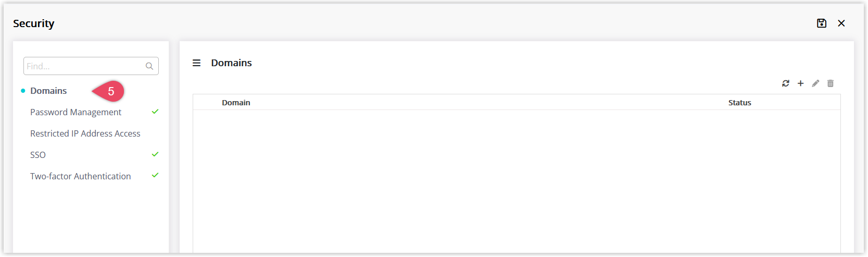The height and width of the screenshot is (257, 868).
Task: Click the save icon in Security header
Action: (822, 23)
